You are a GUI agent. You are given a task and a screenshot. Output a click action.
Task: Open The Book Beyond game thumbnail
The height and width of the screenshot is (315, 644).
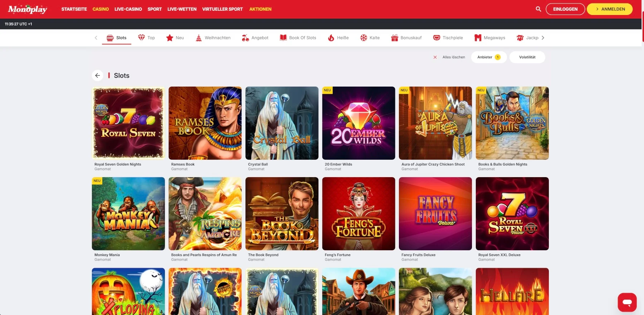[x=282, y=214]
